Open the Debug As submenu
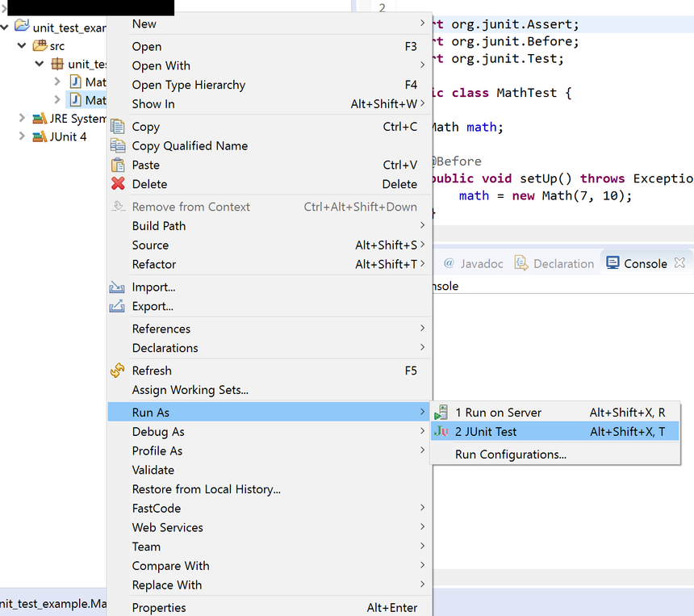Image resolution: width=694 pixels, height=616 pixels. (158, 432)
